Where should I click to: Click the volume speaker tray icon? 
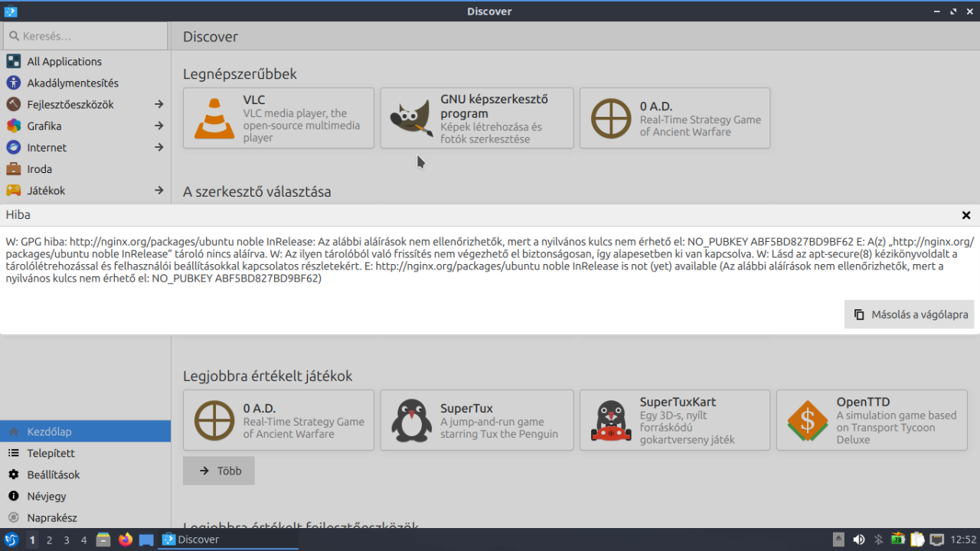click(x=859, y=540)
